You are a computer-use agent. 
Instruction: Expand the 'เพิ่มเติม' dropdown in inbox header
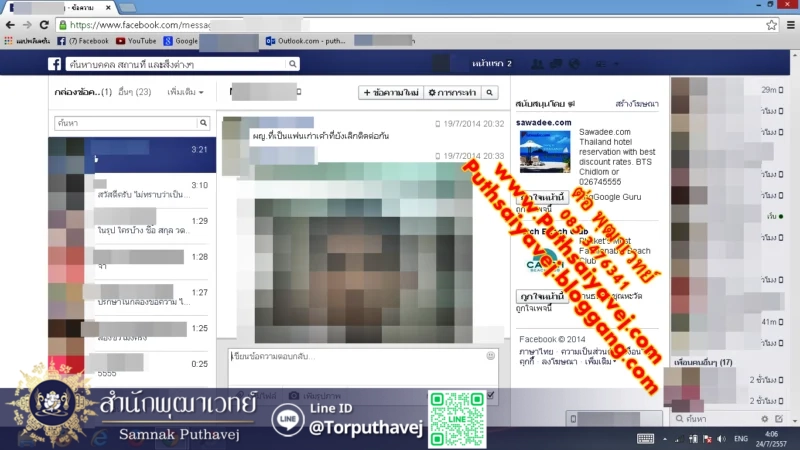185,92
